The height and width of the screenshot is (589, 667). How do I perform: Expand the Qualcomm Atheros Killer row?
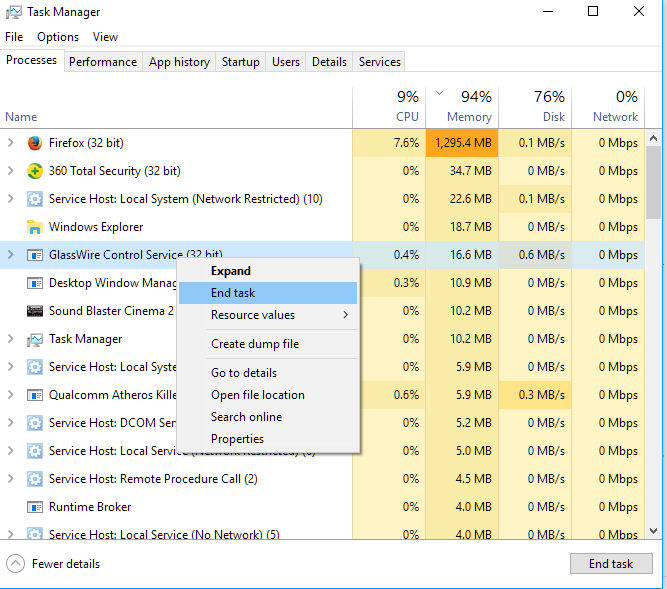click(11, 395)
